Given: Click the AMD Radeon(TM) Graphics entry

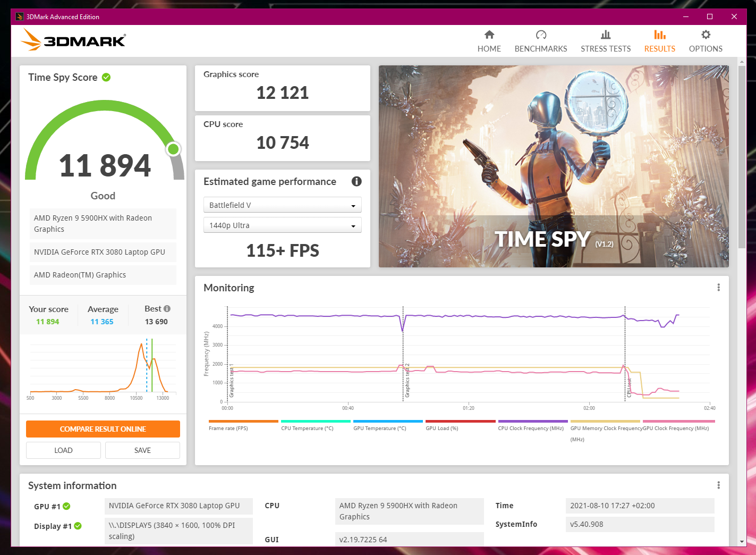Looking at the screenshot, I should [103, 275].
